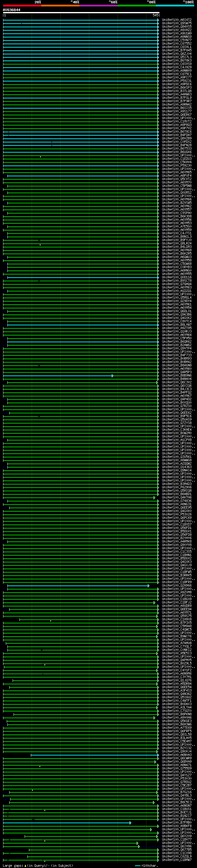Image resolution: width=197 pixels, height=868 pixels.
Task: Select label UniRef100_Q8LR24
Action: point(176,243)
